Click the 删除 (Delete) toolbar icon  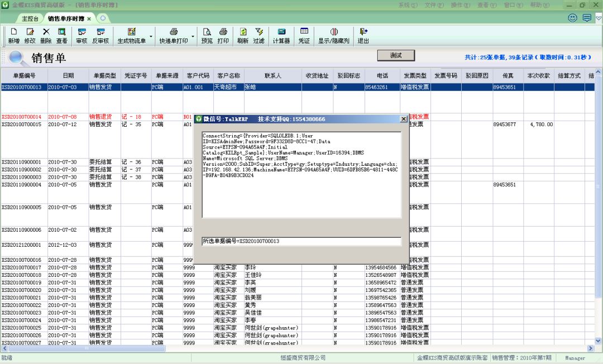[46, 36]
